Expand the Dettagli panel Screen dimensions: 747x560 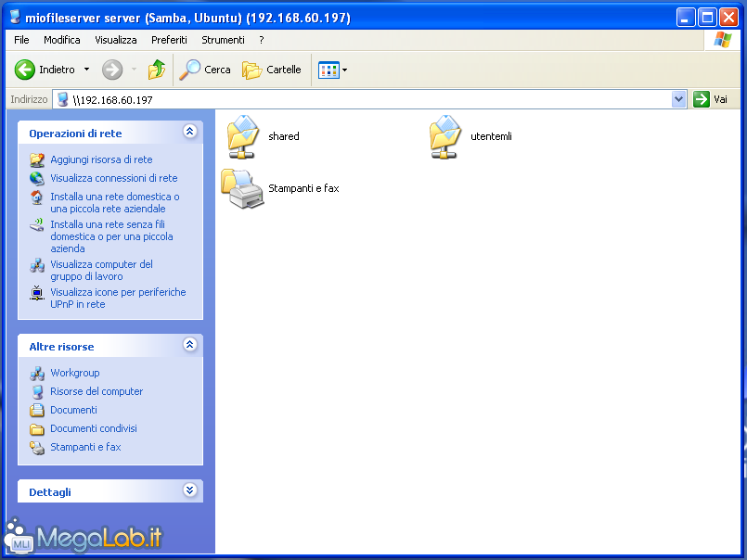coord(189,490)
